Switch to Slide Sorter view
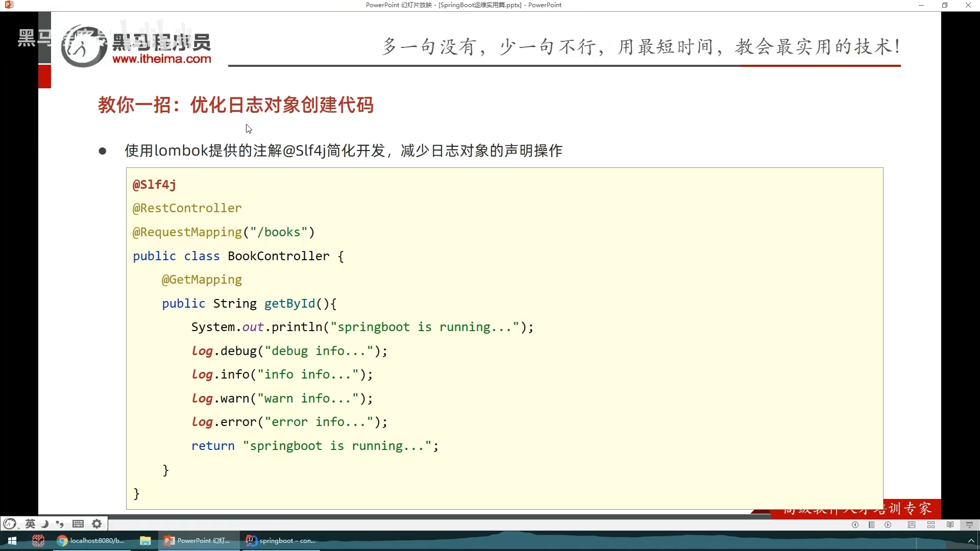 931,525
